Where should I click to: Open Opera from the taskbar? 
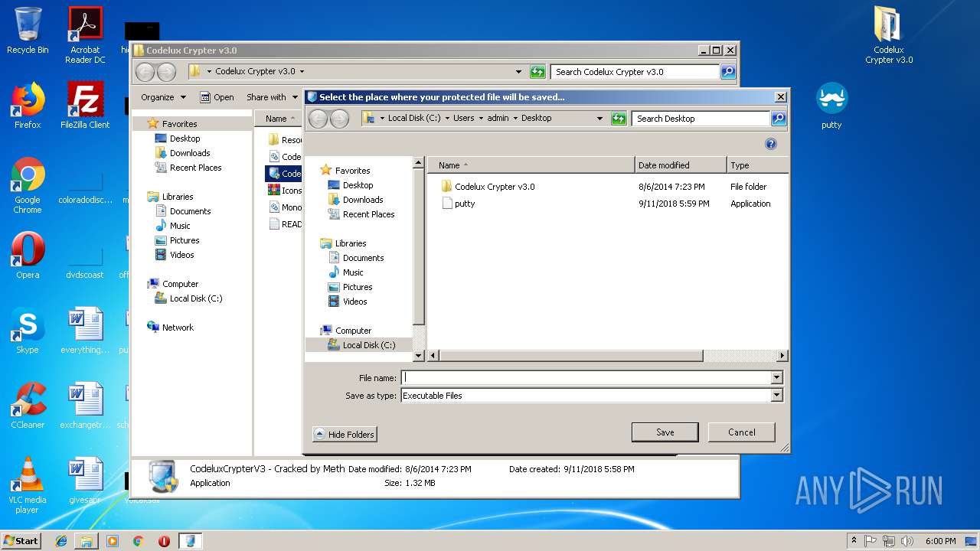(164, 540)
